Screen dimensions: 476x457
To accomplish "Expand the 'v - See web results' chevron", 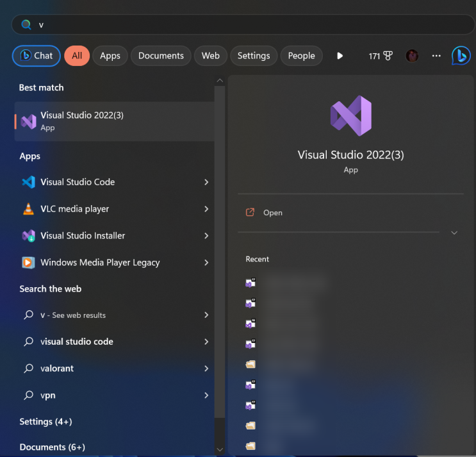I will click(x=206, y=315).
